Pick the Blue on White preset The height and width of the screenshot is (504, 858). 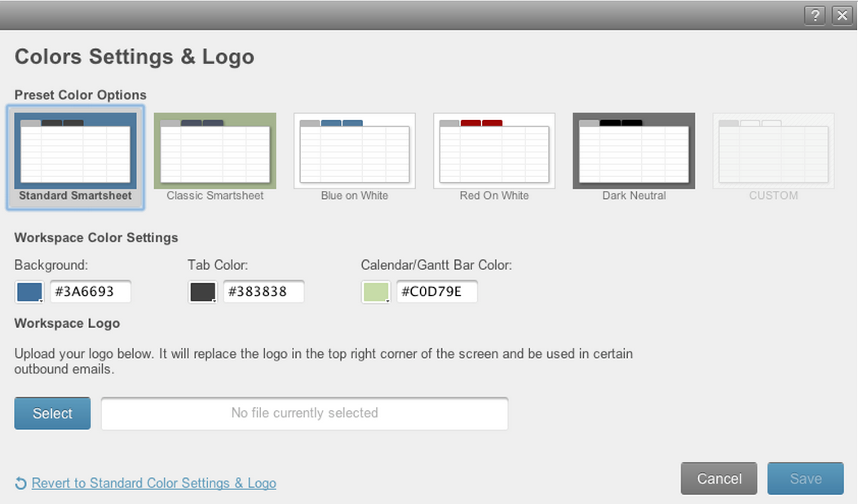tap(355, 157)
